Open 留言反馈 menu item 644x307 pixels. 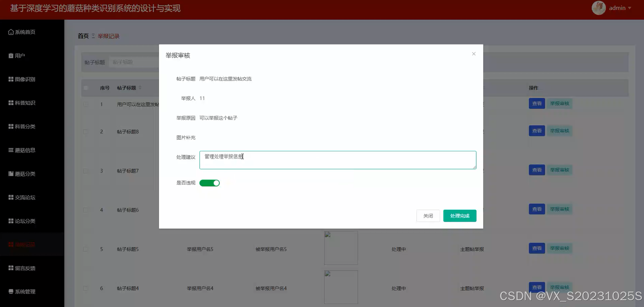pos(32,268)
